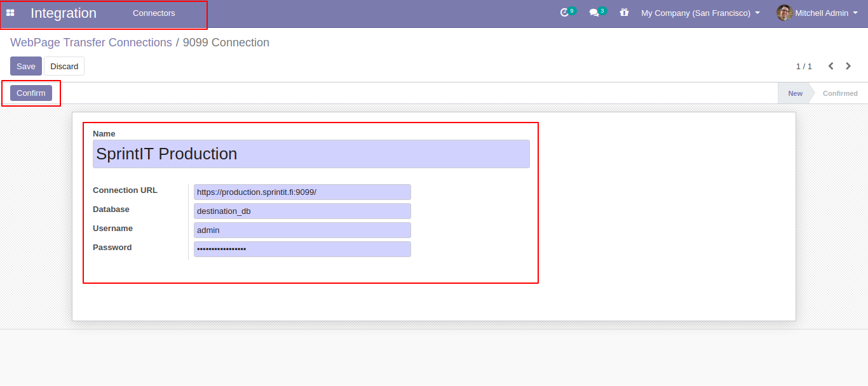Click the Integration application title
Image resolution: width=868 pixels, height=386 pixels.
pyautogui.click(x=64, y=13)
